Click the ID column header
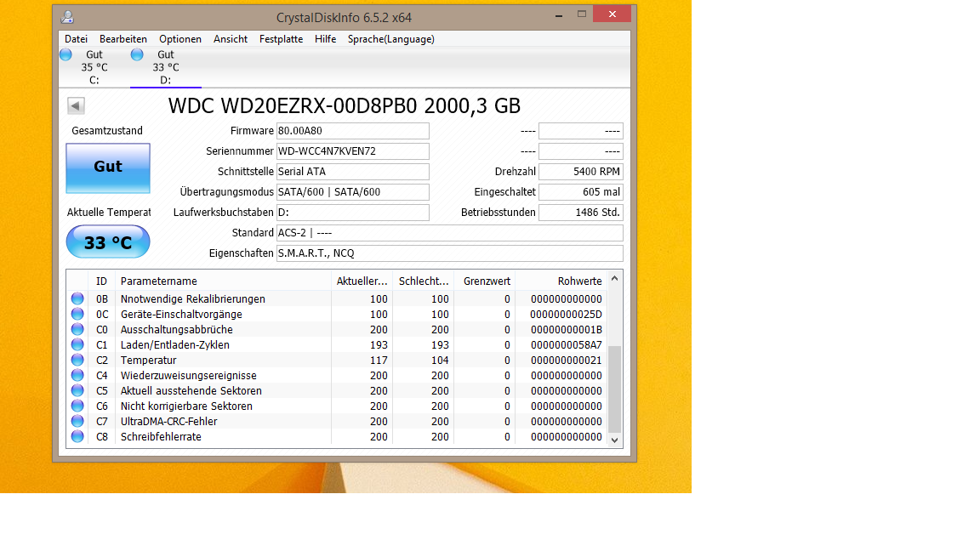 point(102,281)
